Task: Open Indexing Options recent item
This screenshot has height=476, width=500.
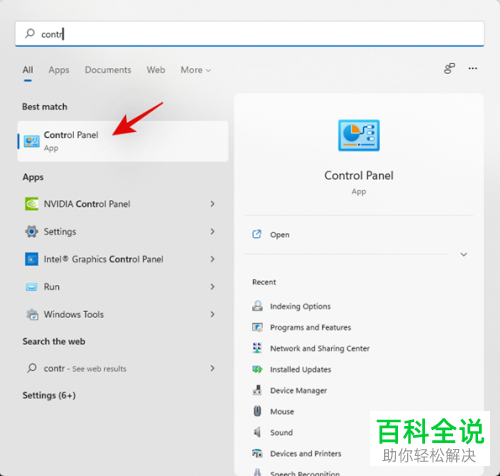Action: (300, 306)
